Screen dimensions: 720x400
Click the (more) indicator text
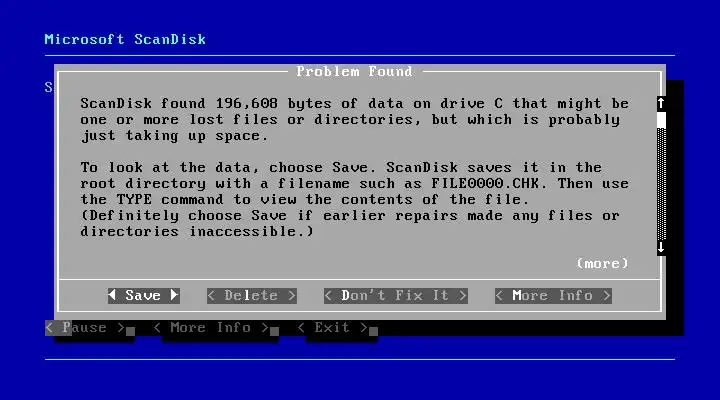click(602, 264)
